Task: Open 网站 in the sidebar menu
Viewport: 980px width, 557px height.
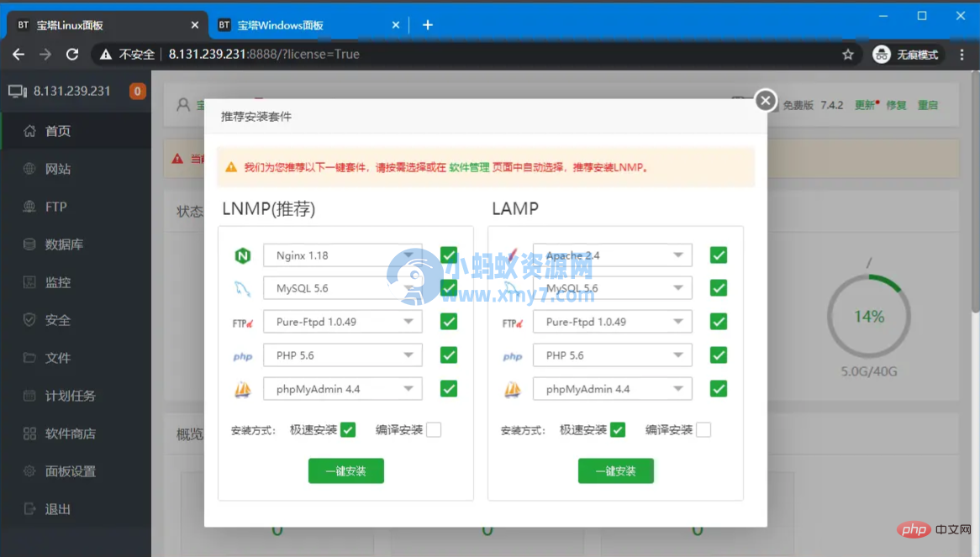Action: (76, 169)
